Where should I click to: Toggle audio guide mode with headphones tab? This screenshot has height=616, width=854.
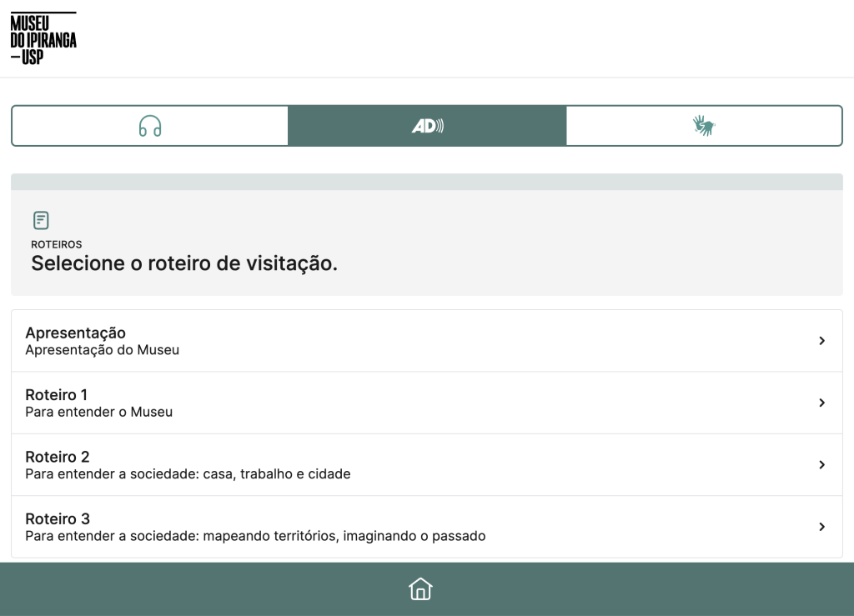coord(149,125)
